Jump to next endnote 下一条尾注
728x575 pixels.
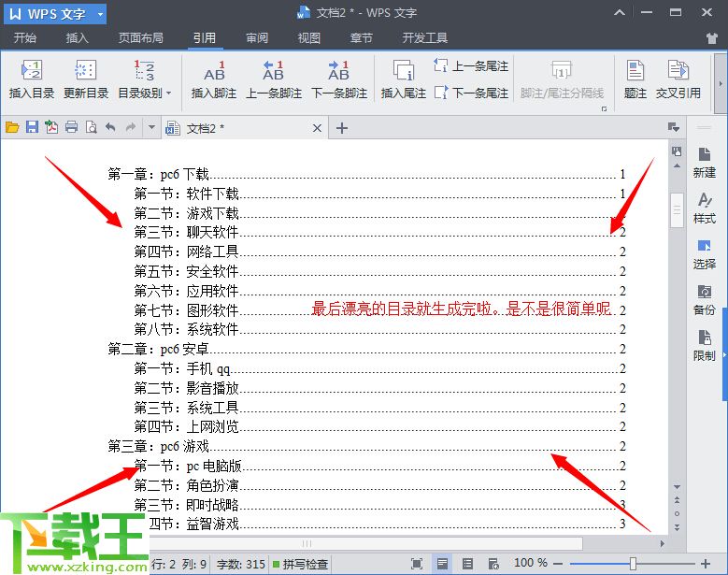[471, 93]
